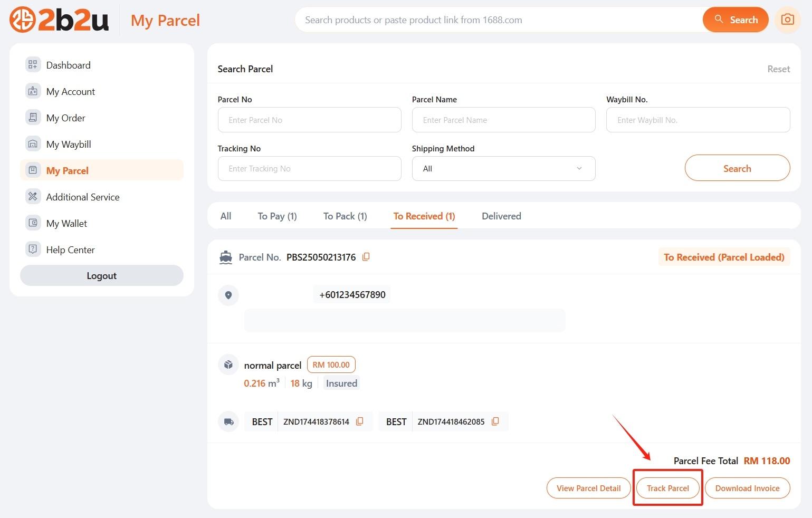812x518 pixels.
Task: Expand the Shipping Method dropdown
Action: tap(503, 169)
